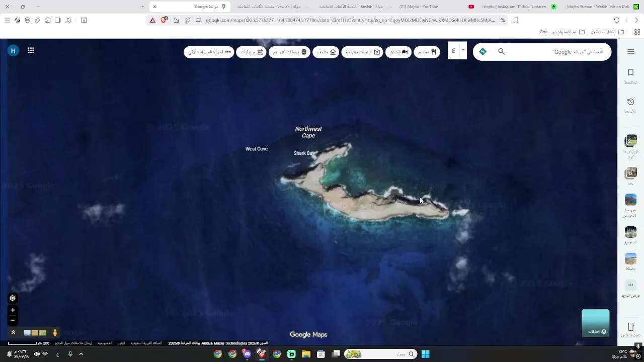This screenshot has height=362, width=644.
Task: Select the Things to do camera chip
Action: [362, 52]
